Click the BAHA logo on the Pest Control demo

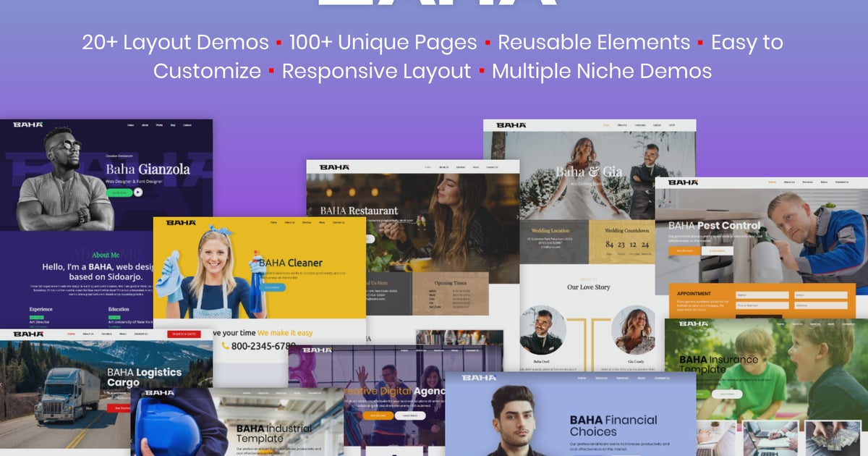683,182
